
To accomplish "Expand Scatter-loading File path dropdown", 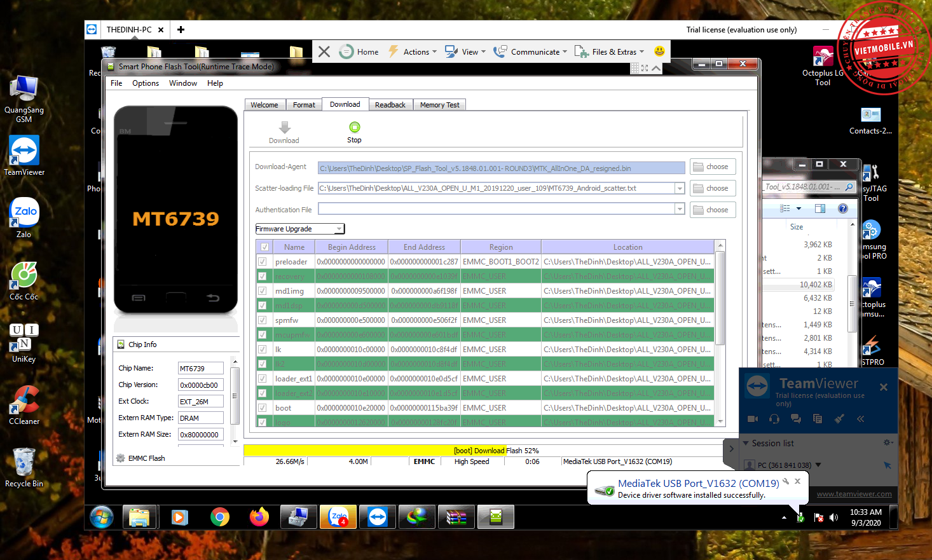I will pyautogui.click(x=680, y=188).
